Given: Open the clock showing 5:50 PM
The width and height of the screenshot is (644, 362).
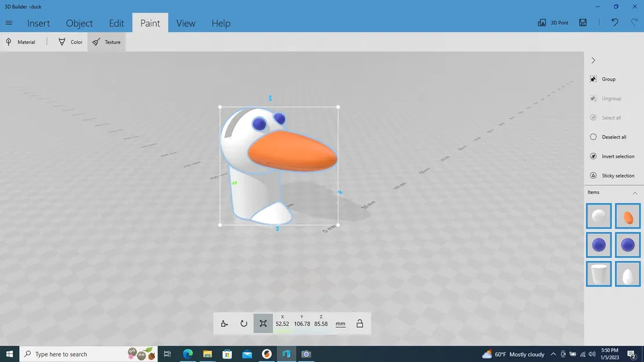Looking at the screenshot, I should click(609, 354).
